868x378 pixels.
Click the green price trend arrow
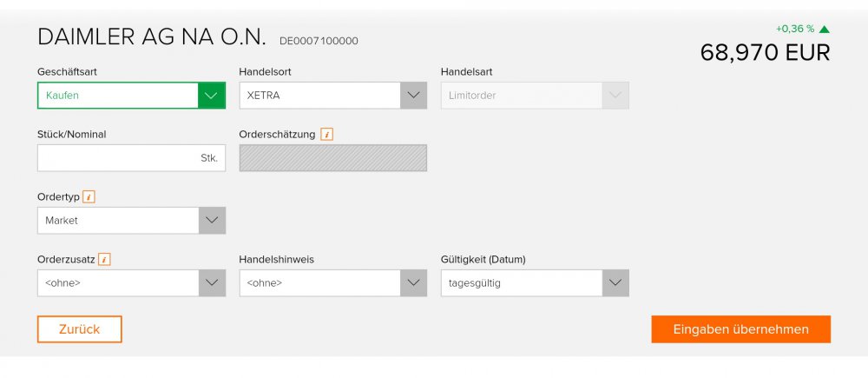click(825, 29)
